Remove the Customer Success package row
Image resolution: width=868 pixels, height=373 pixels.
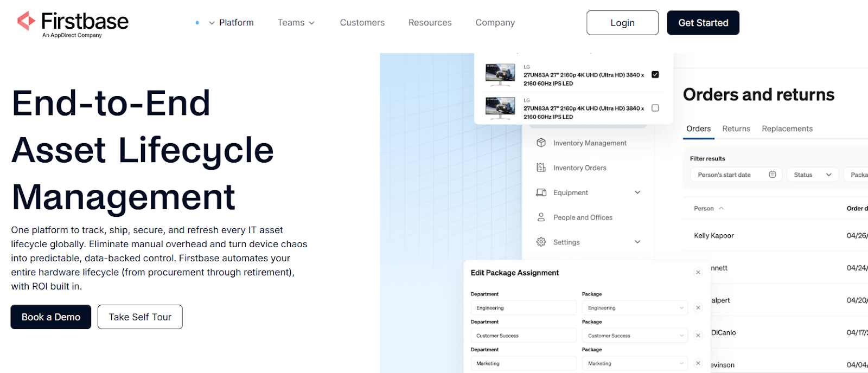[x=698, y=336]
